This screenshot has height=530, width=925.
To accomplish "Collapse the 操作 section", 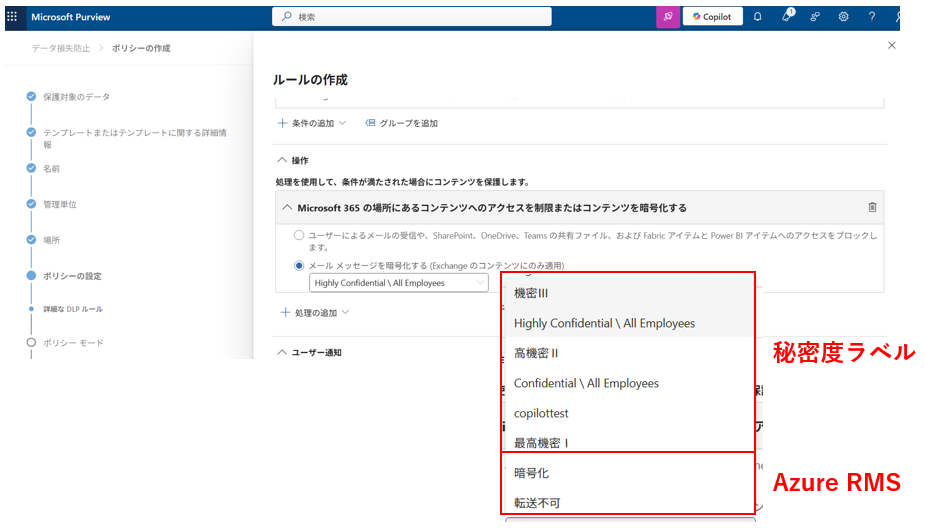I will tap(282, 160).
